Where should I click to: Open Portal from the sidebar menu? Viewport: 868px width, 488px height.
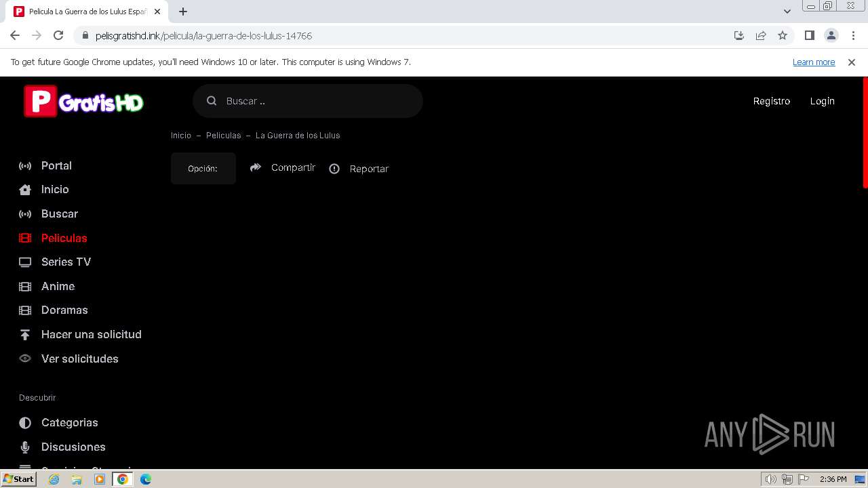tap(56, 166)
